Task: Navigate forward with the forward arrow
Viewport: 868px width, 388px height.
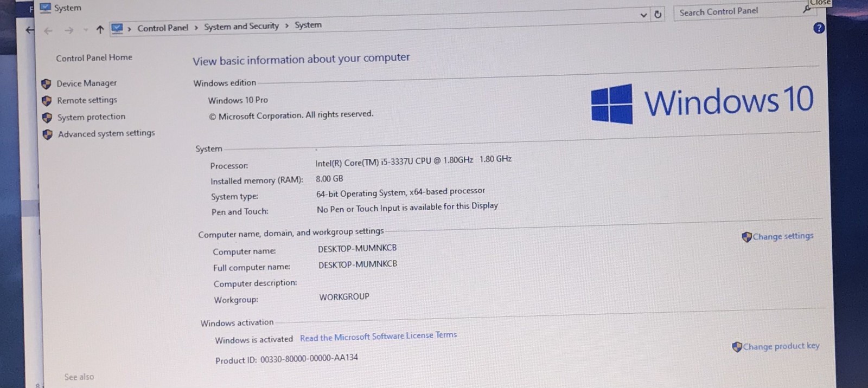Action: [x=69, y=30]
